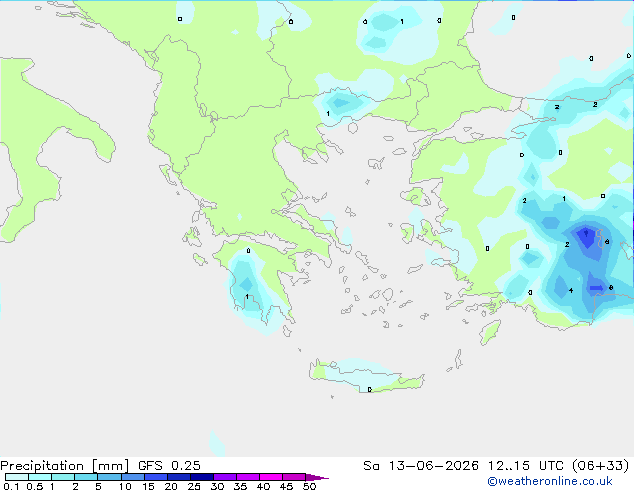Click the '0.1' legend scale label
The image size is (634, 490).
click(11, 486)
